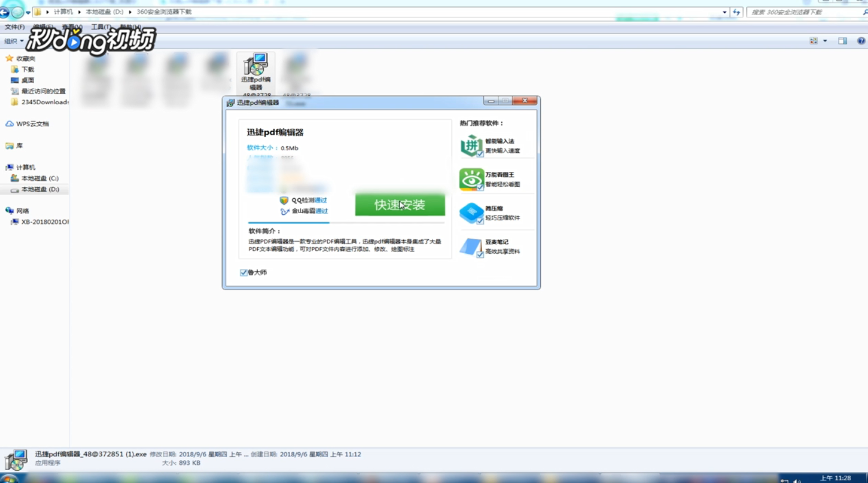Uncheck the 豆麦笔记 checkbox
The width and height of the screenshot is (868, 483).
(480, 254)
